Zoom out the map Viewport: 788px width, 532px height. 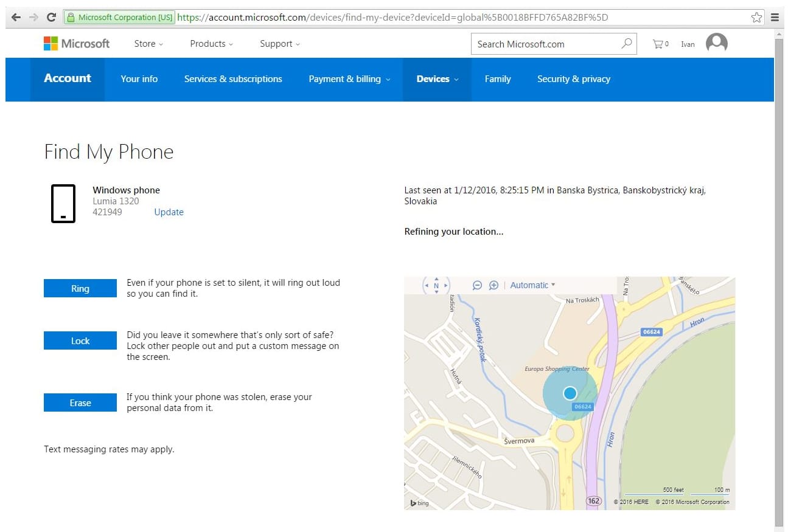pos(478,285)
